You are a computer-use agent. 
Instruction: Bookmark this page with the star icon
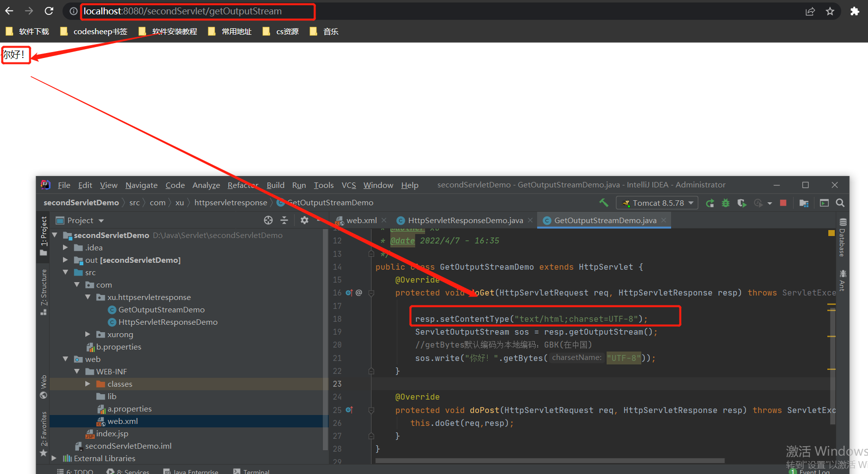point(830,11)
